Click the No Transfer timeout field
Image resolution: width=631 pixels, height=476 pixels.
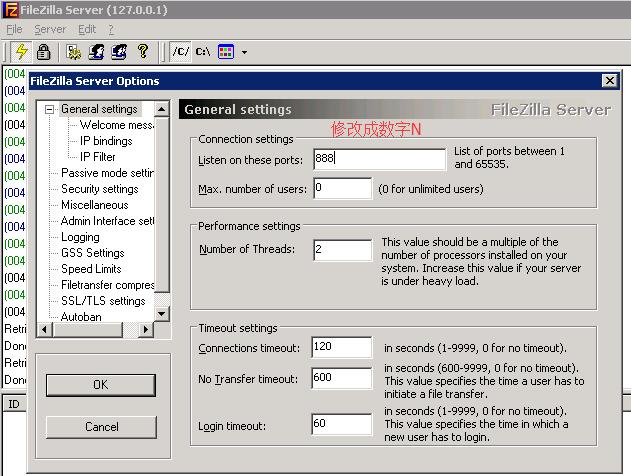click(x=342, y=378)
